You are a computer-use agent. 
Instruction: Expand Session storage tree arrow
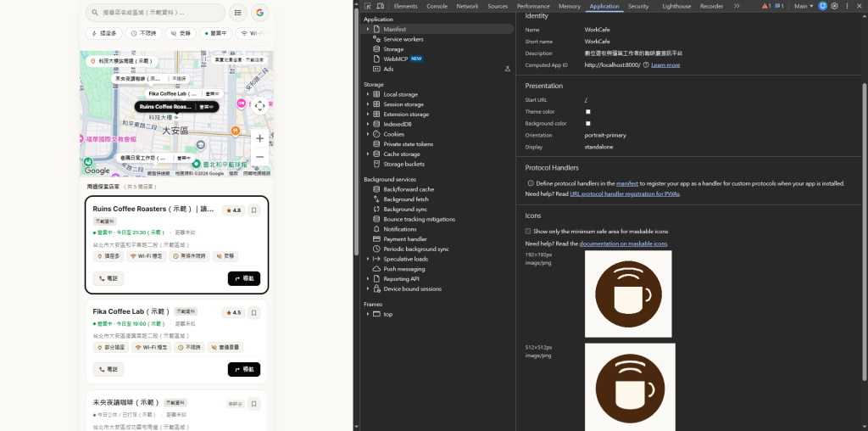(x=368, y=104)
